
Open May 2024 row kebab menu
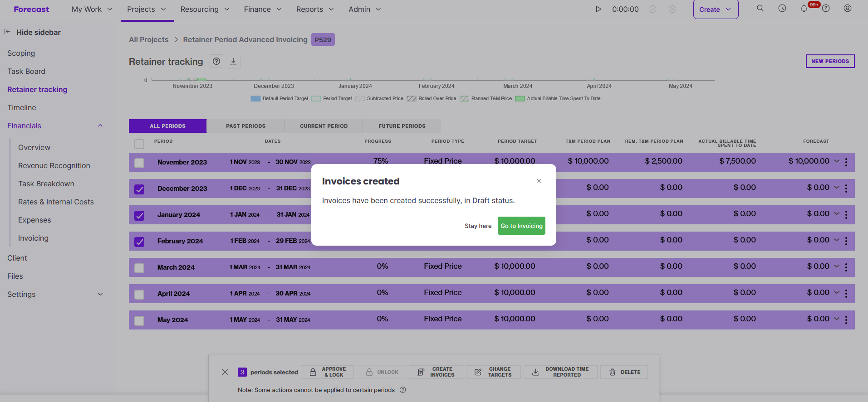click(x=846, y=320)
